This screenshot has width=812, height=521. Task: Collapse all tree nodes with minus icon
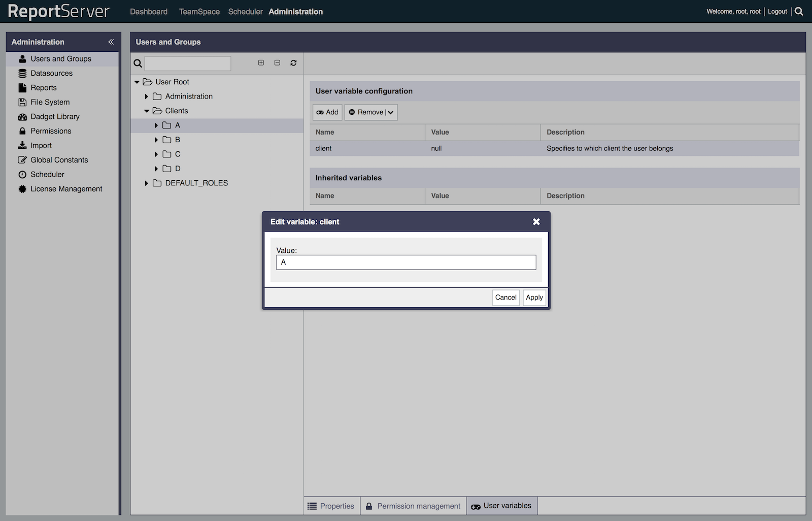(x=277, y=62)
